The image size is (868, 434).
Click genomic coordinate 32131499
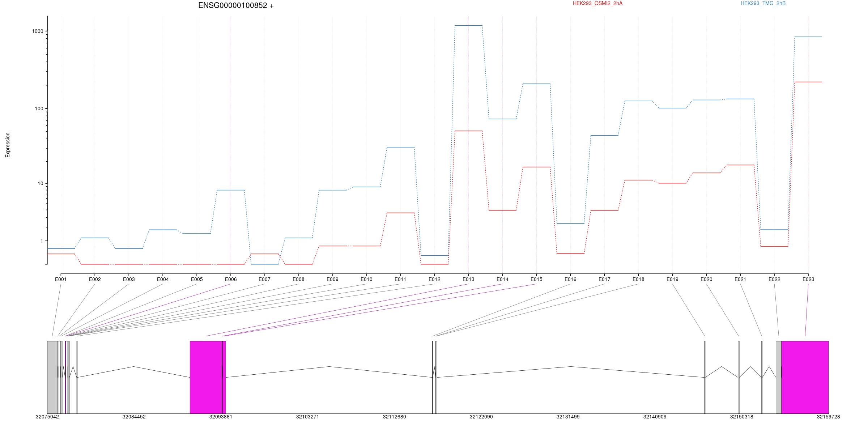(568, 417)
